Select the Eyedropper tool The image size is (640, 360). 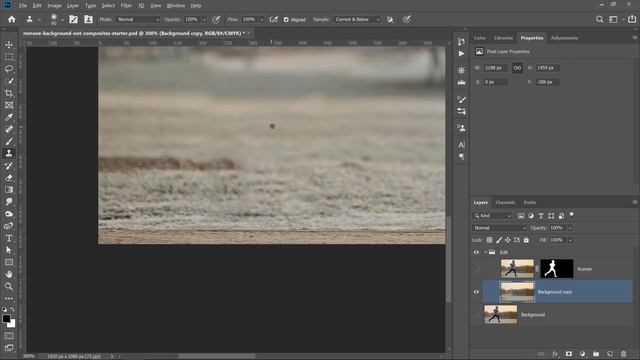tap(9, 117)
